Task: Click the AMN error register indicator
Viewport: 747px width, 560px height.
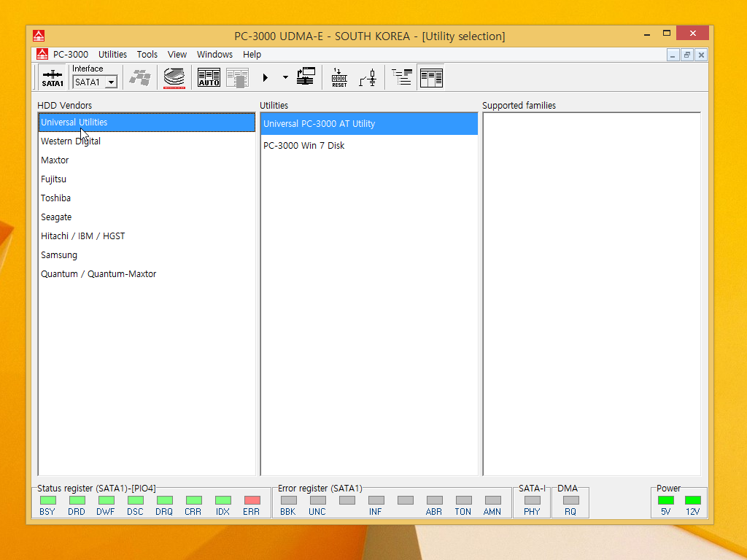Action: tap(492, 500)
